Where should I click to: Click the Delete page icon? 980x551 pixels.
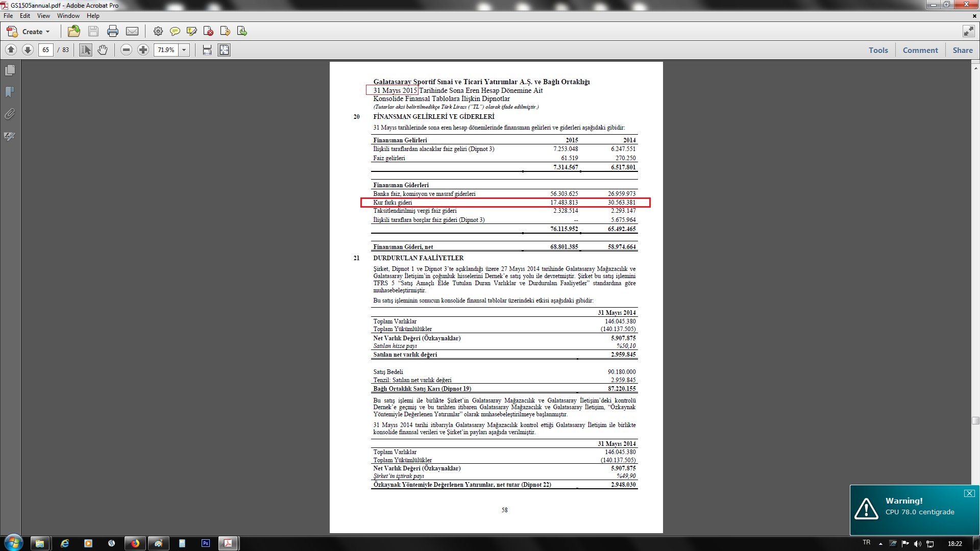pyautogui.click(x=208, y=32)
